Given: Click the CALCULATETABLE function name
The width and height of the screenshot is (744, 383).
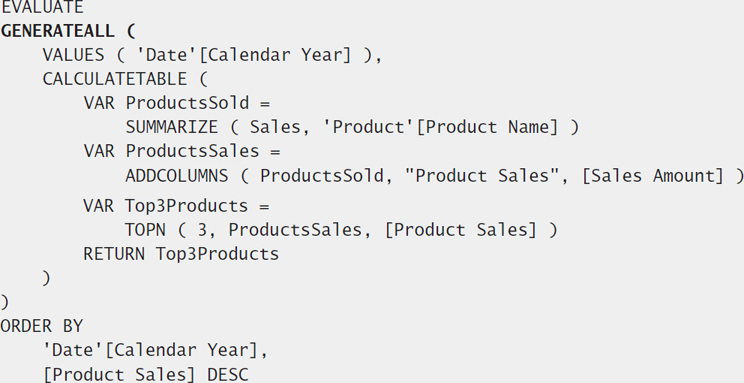Looking at the screenshot, I should [x=114, y=79].
